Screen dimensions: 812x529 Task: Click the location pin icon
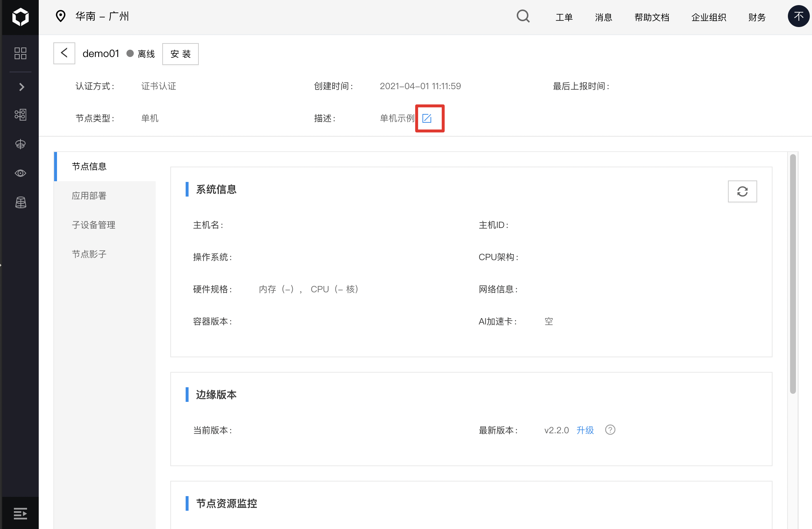click(x=61, y=16)
